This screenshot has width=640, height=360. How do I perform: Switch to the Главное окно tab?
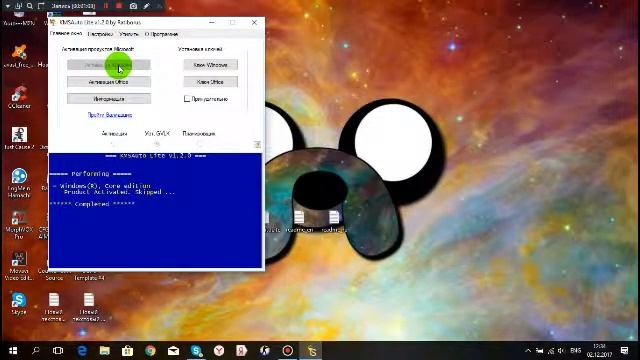click(x=66, y=33)
